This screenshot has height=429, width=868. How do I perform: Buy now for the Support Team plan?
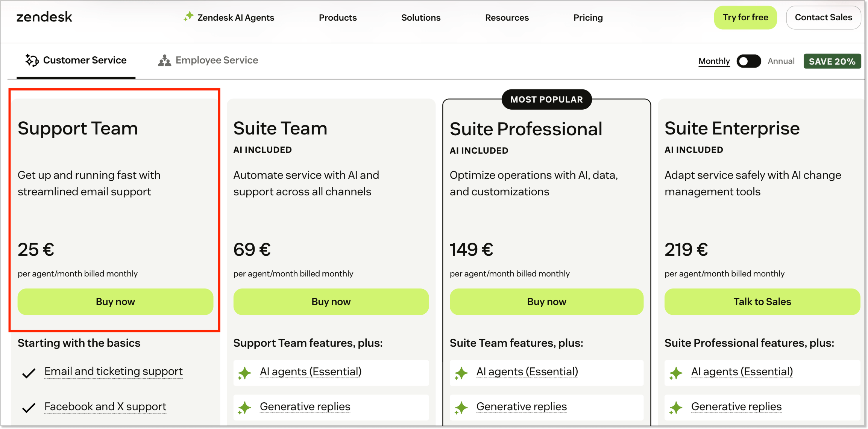[115, 301]
